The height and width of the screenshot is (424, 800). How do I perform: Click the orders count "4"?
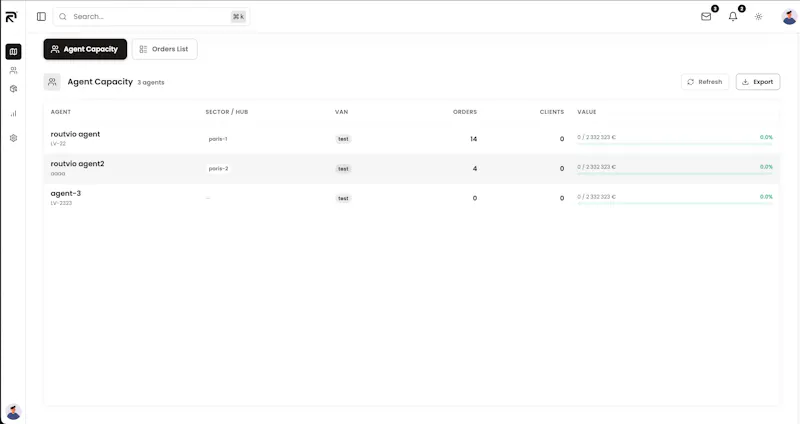[475, 168]
